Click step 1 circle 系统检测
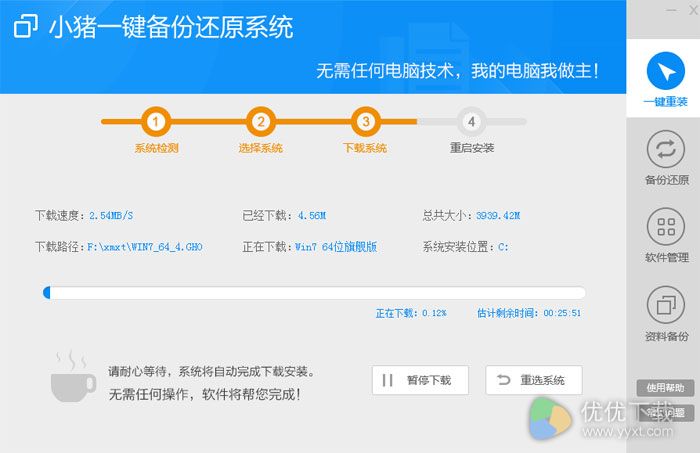Screen dimensions: 700x453 pyautogui.click(x=156, y=121)
